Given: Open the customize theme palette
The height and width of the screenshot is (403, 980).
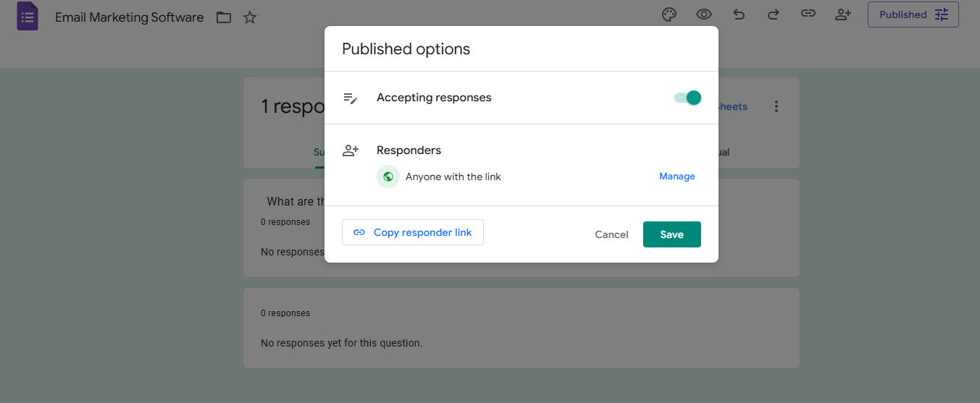Looking at the screenshot, I should click(669, 14).
